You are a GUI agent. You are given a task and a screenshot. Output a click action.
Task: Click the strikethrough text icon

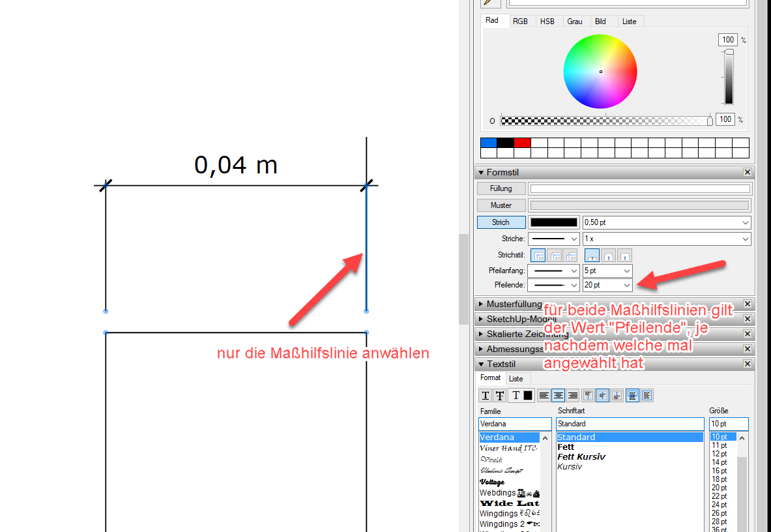point(500,396)
